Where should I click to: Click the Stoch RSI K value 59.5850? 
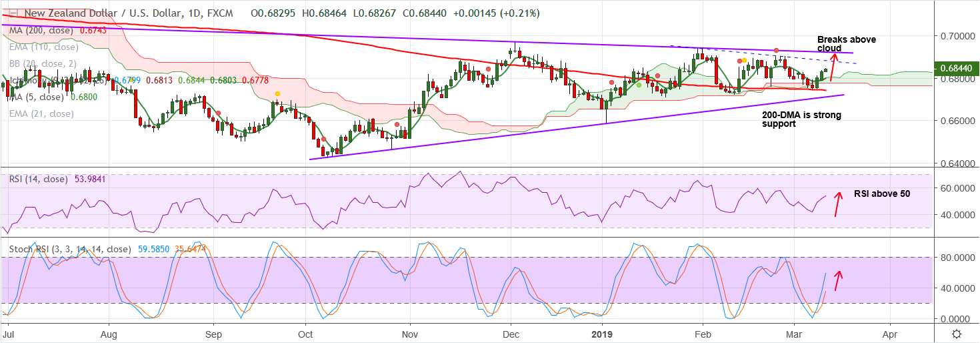153,250
